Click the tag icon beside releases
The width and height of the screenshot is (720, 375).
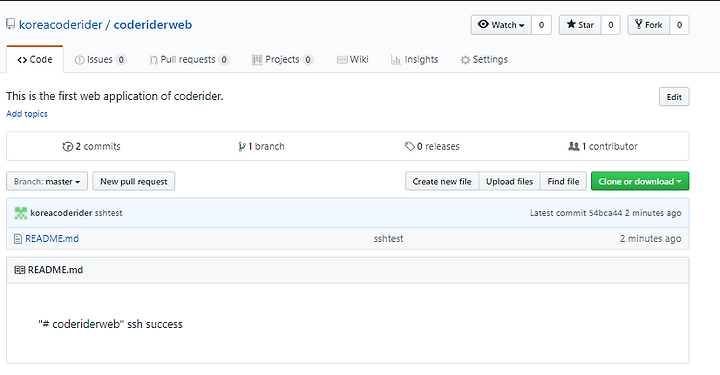(x=410, y=147)
